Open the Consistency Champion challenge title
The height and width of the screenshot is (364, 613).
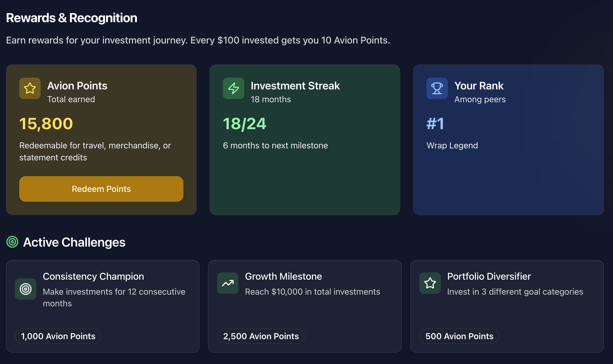93,276
